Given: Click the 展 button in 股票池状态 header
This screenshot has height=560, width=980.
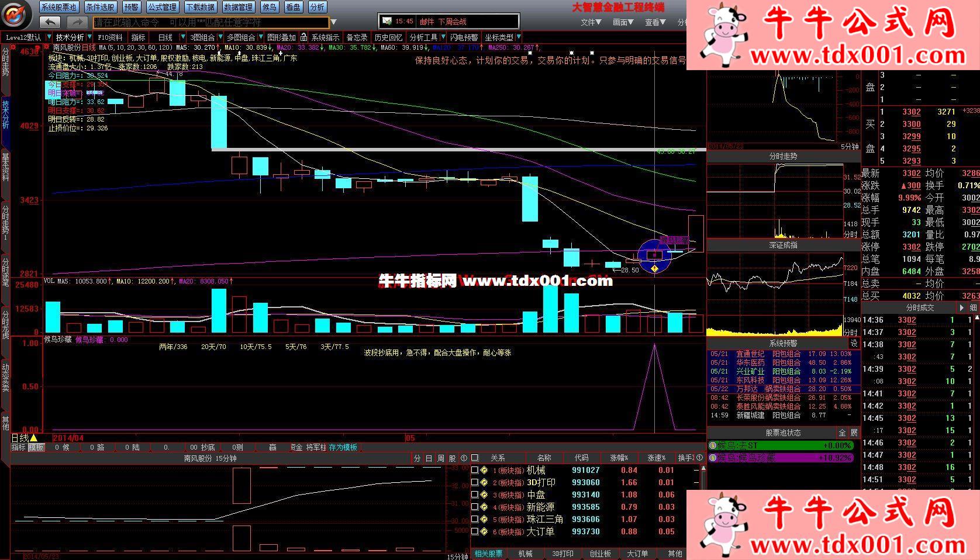Looking at the screenshot, I should (854, 433).
